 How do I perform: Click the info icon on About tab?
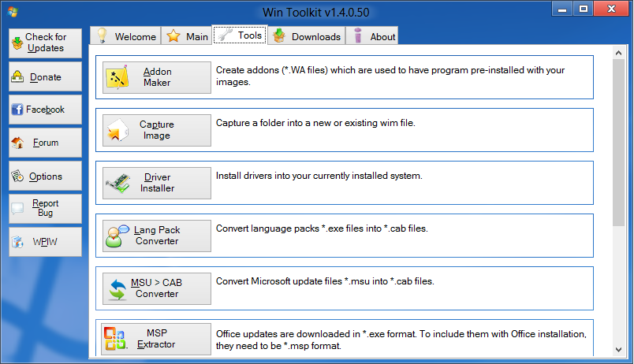click(358, 35)
